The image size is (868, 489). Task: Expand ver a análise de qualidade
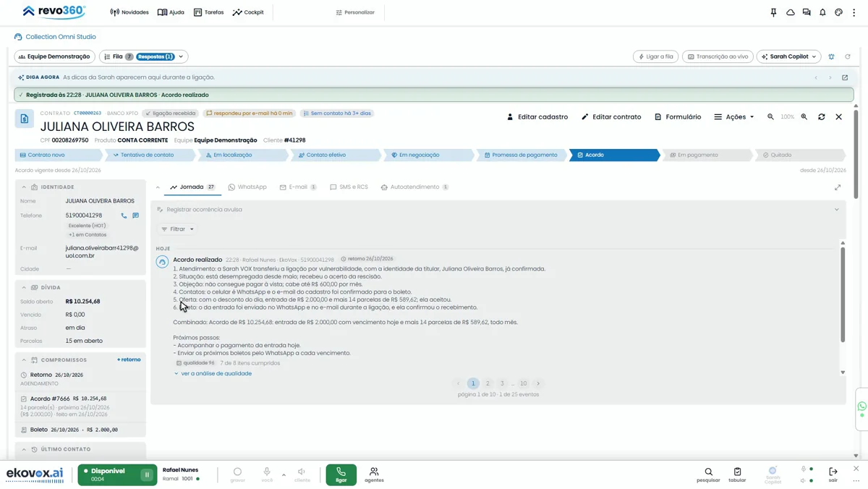[x=213, y=374]
